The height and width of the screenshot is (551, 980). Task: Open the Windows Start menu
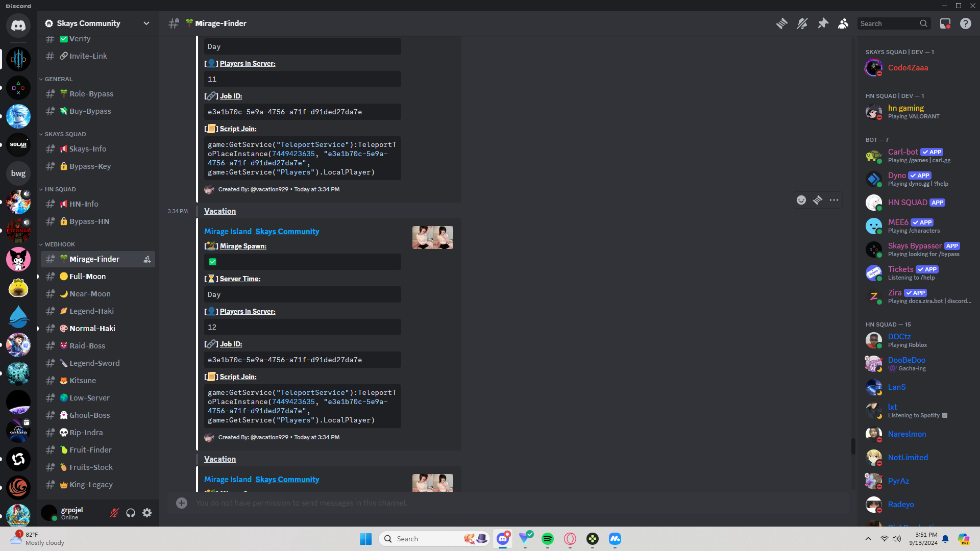[x=365, y=539]
